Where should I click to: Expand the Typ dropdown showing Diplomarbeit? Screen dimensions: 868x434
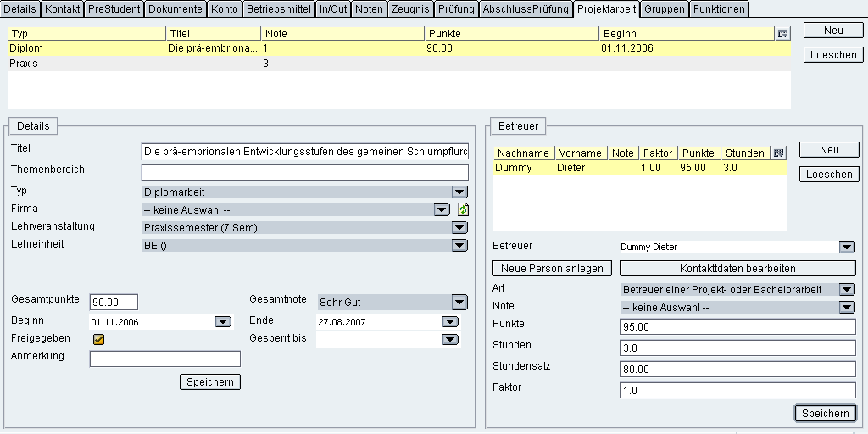(459, 192)
